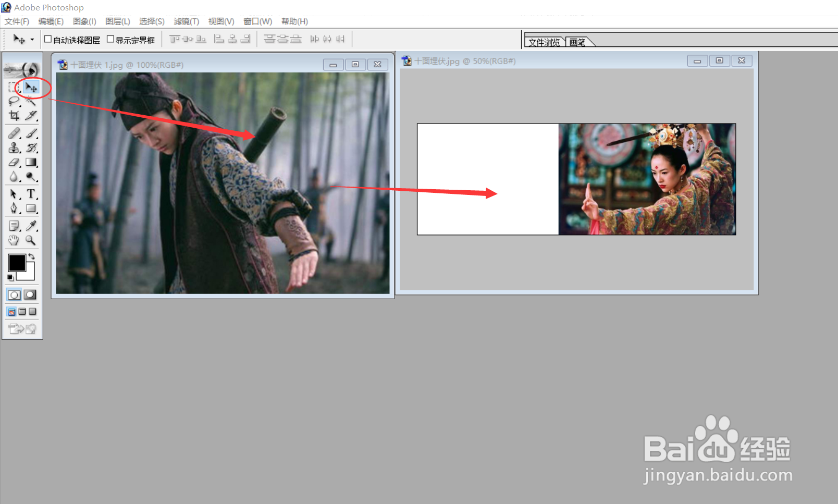
Task: Open the 图层(L) menu
Action: coord(118,21)
